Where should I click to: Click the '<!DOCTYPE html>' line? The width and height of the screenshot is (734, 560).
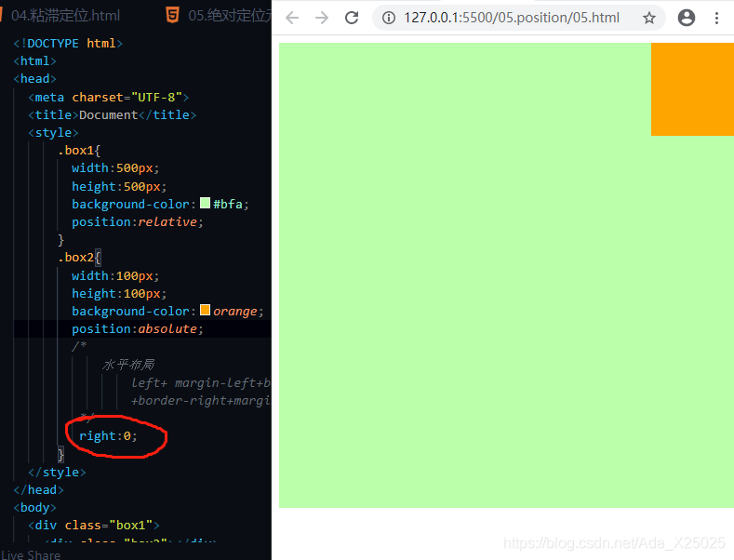[68, 43]
